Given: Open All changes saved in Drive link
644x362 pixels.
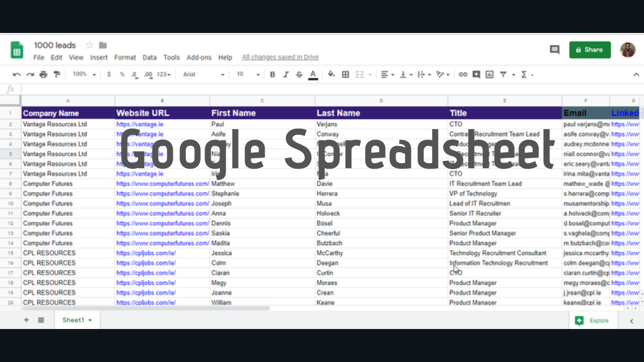Looking at the screenshot, I should (280, 57).
